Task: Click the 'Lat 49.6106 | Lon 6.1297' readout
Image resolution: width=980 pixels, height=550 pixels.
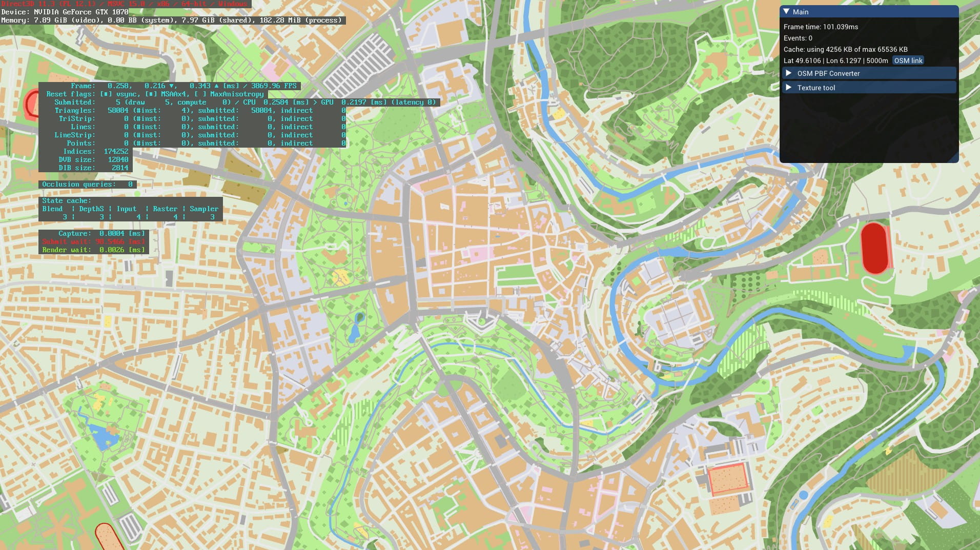Action: (x=835, y=60)
